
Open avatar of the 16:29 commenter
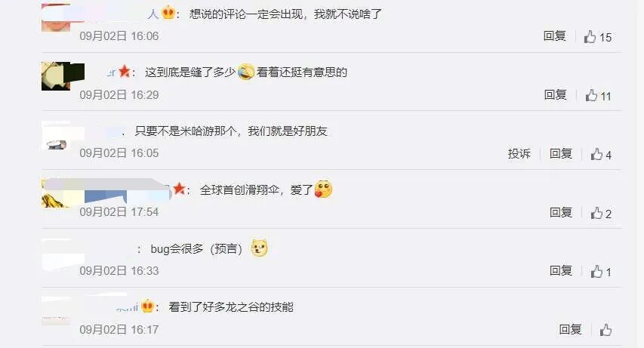[56, 76]
